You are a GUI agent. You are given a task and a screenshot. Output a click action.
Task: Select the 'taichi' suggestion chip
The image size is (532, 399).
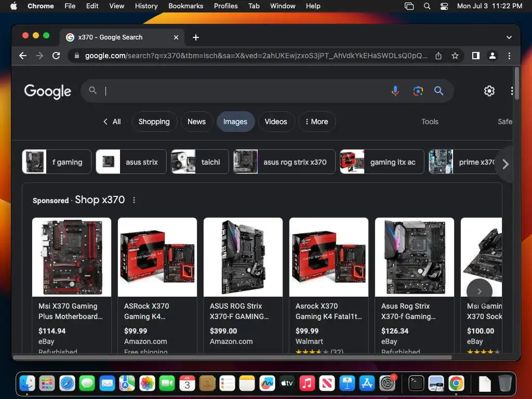(200, 162)
